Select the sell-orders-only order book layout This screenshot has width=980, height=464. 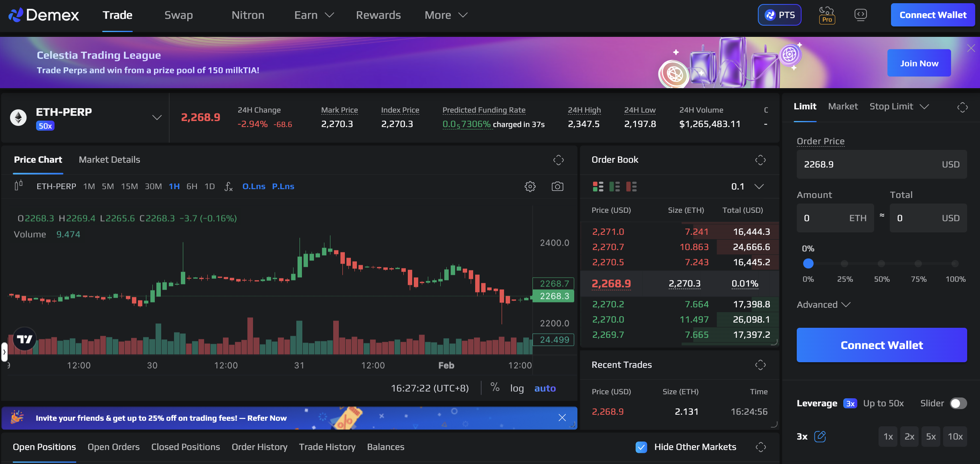click(x=631, y=186)
